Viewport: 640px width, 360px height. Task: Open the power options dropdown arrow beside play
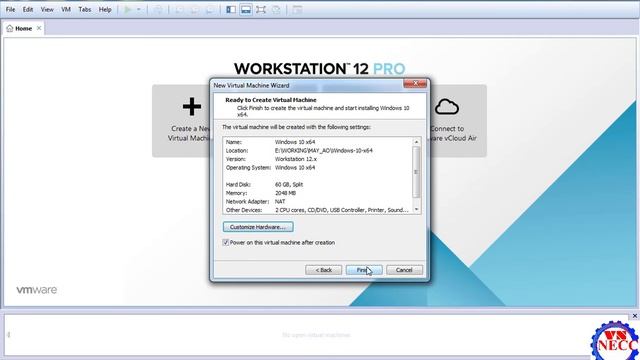point(139,9)
